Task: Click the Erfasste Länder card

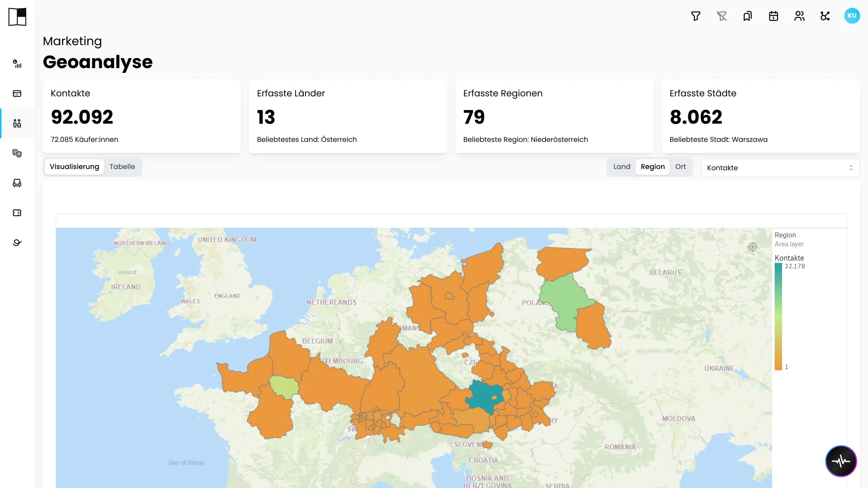Action: coord(348,116)
